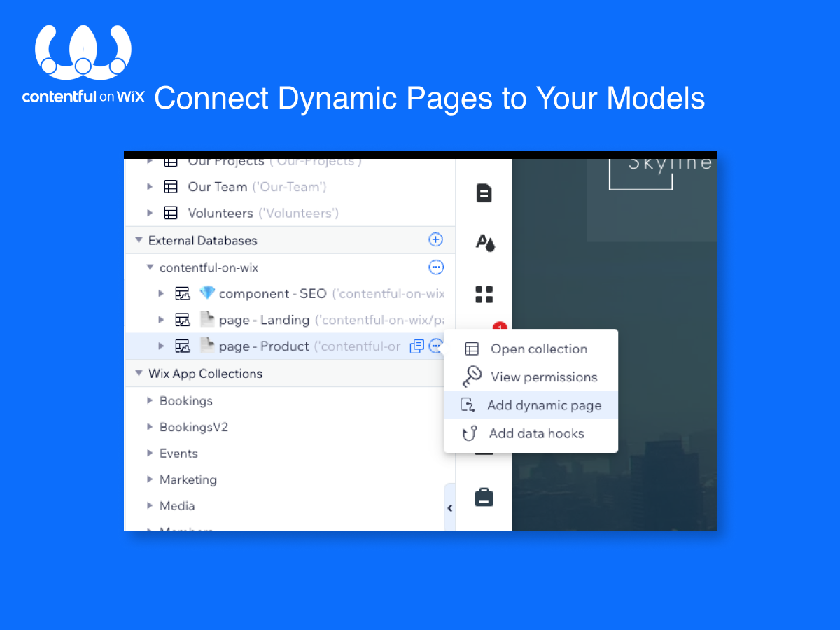This screenshot has width=840, height=630.
Task: Open the Theme Design droplet icon
Action: (x=484, y=243)
